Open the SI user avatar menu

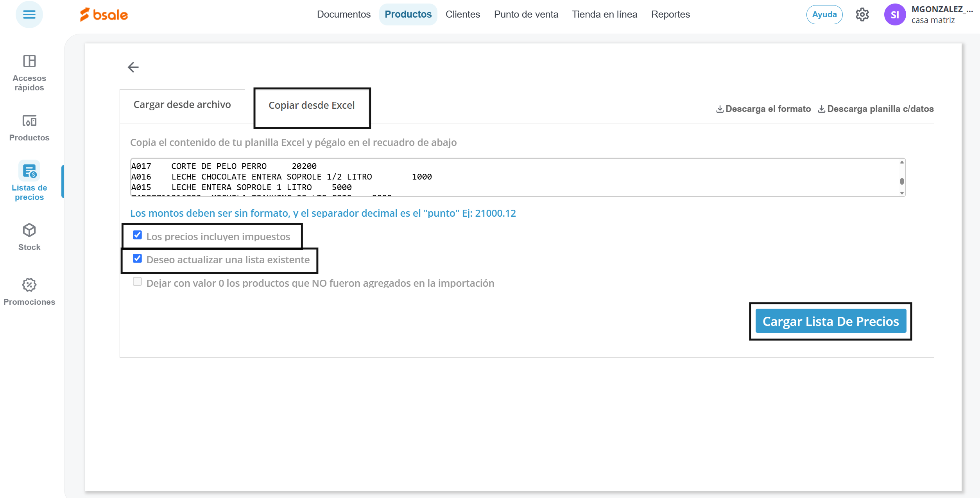point(895,15)
